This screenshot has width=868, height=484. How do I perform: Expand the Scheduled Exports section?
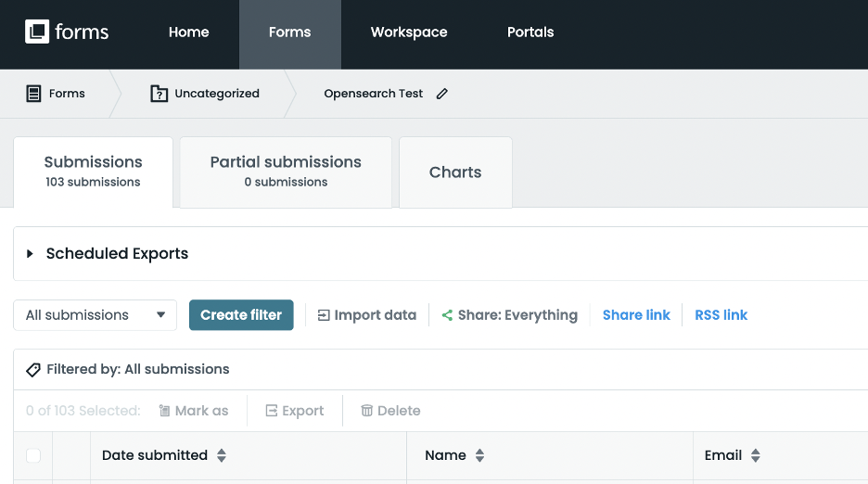coord(30,254)
